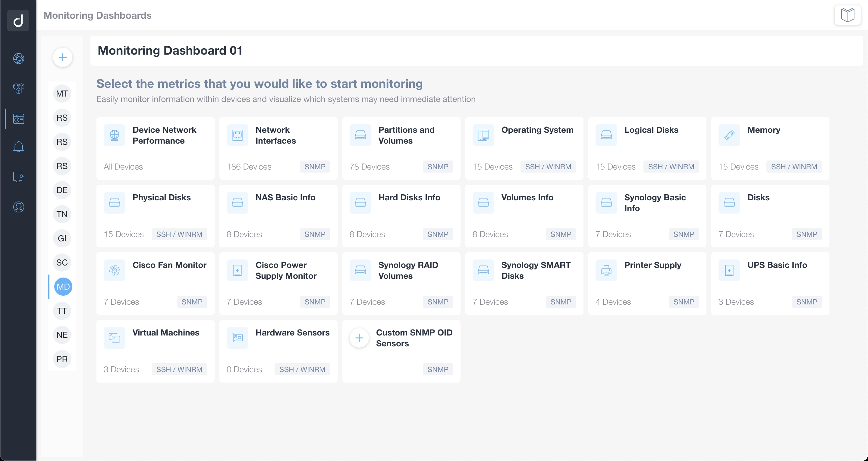This screenshot has height=461, width=868.
Task: Click SSH / WINRM tag on Logical Disks
Action: (671, 167)
